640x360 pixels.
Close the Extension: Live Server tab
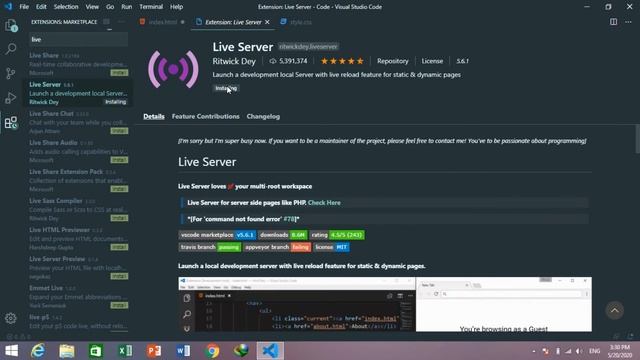[x=267, y=22]
